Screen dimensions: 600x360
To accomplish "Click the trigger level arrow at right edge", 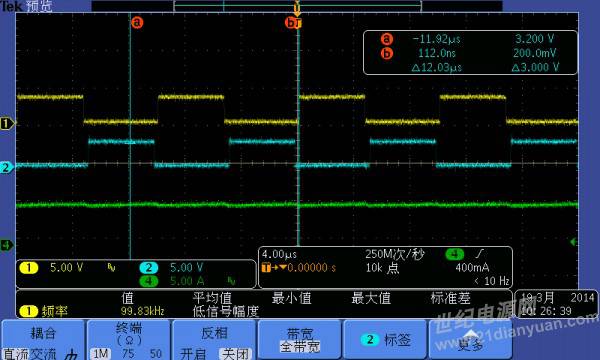I will (x=574, y=242).
